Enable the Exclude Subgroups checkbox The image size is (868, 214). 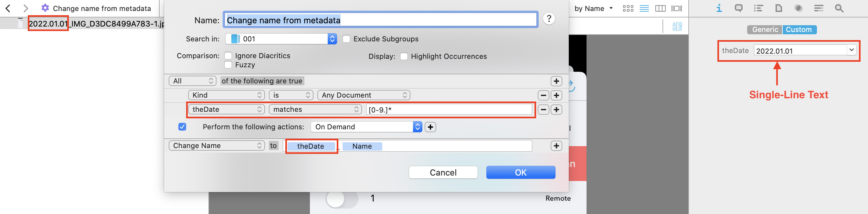[346, 39]
